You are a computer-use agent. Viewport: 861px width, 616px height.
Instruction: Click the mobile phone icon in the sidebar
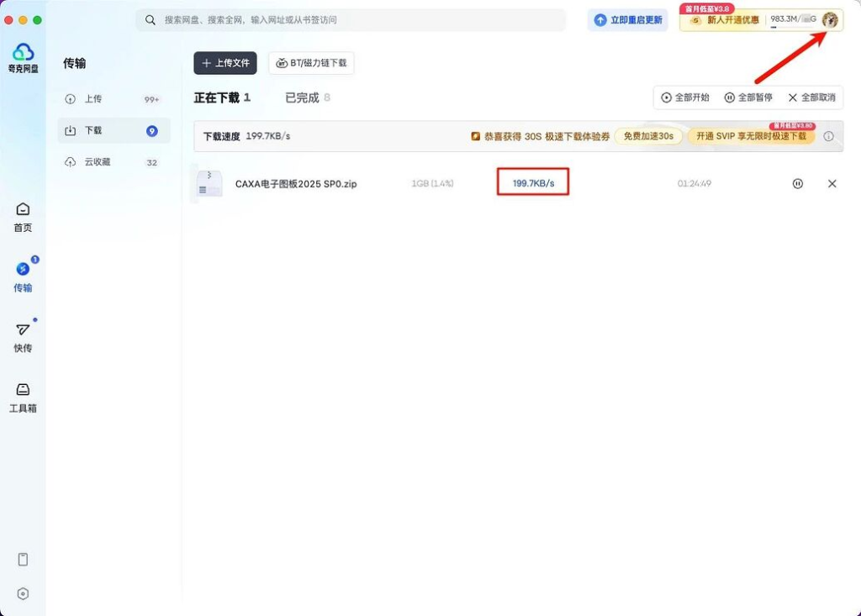23,559
